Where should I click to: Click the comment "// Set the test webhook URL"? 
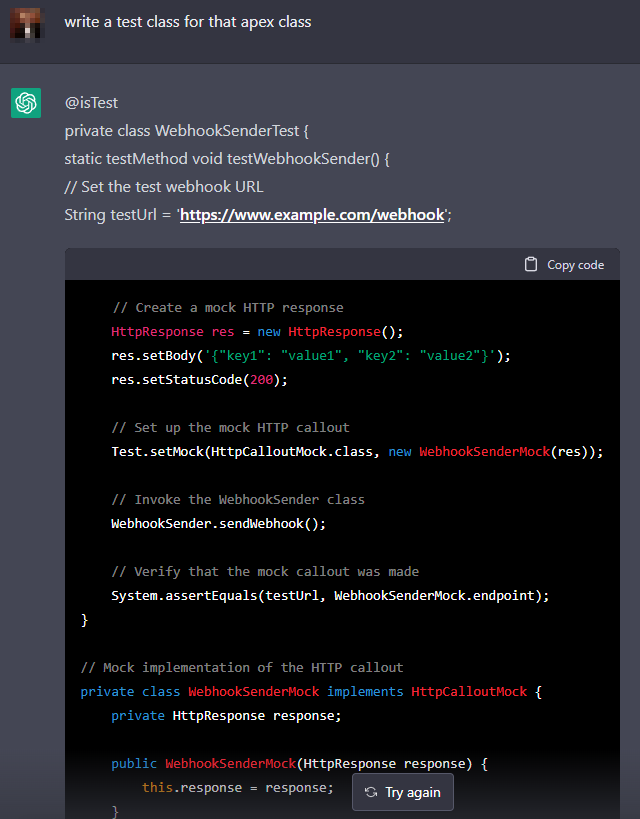[x=164, y=186]
